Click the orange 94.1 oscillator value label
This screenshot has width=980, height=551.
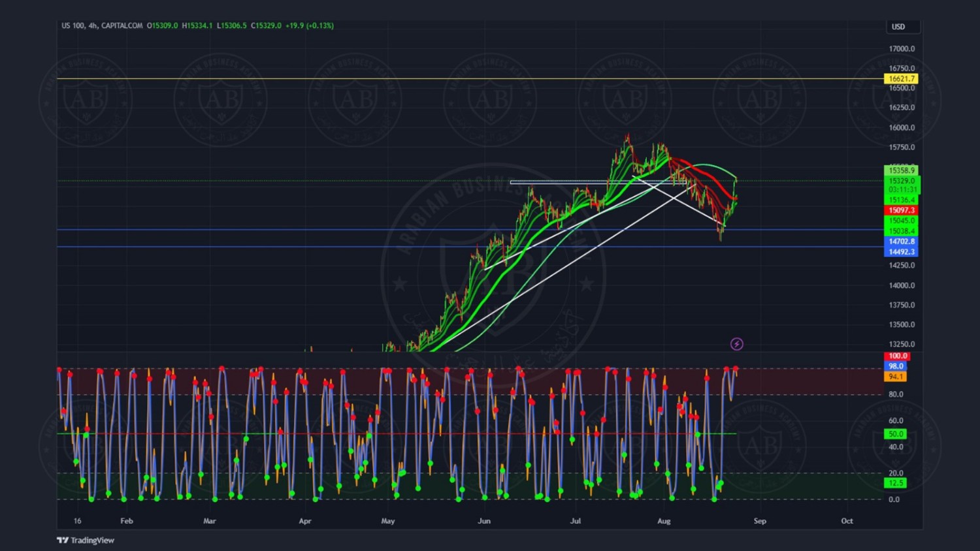point(895,377)
